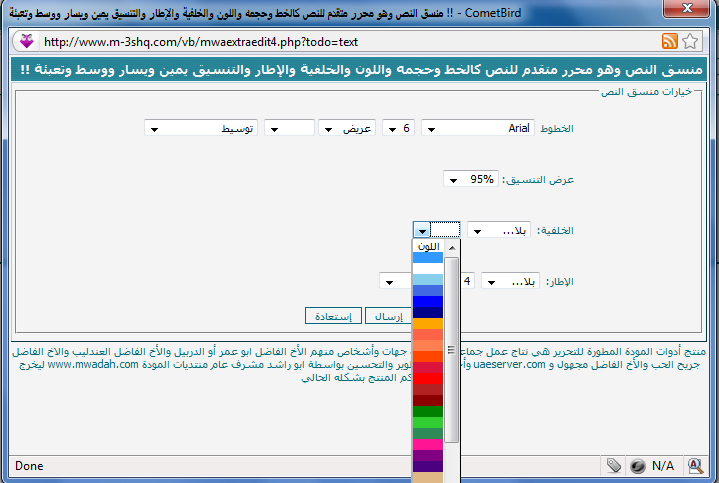Pick the deep pink color swatch
719x483 pixels.
pyautogui.click(x=428, y=444)
